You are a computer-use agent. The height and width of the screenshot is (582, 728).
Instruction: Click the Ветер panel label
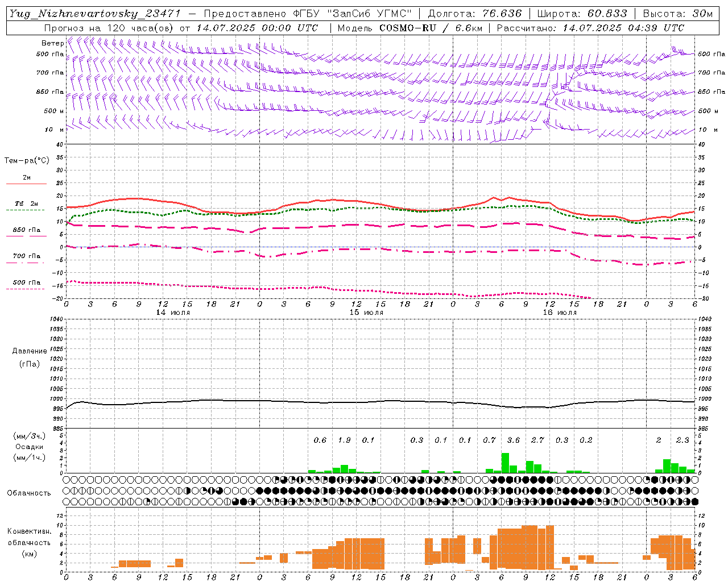pyautogui.click(x=52, y=43)
